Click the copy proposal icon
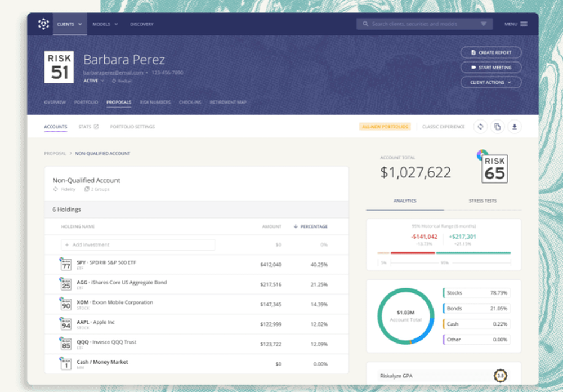563x392 pixels. tap(497, 127)
